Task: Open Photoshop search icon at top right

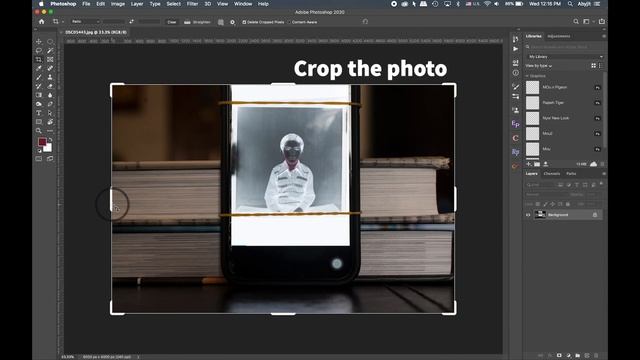Action: coord(576,22)
